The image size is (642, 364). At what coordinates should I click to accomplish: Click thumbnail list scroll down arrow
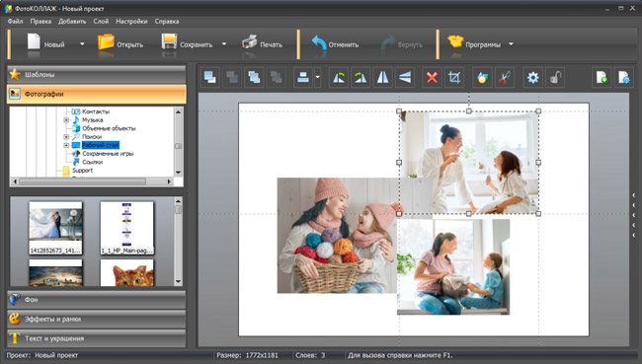[x=178, y=281]
